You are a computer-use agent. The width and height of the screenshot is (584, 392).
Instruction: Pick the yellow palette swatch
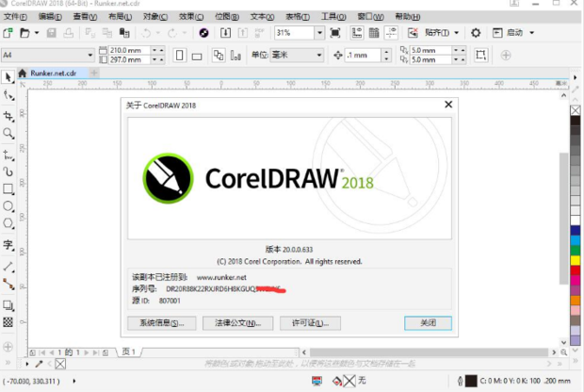click(x=576, y=260)
